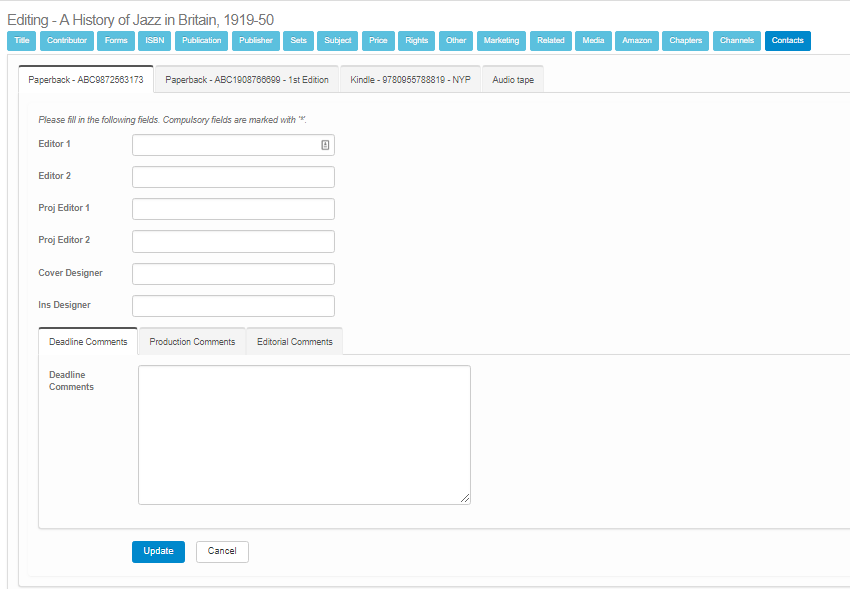
Task: Select the Kindle 9780955788819 NYP tab
Action: (x=410, y=80)
